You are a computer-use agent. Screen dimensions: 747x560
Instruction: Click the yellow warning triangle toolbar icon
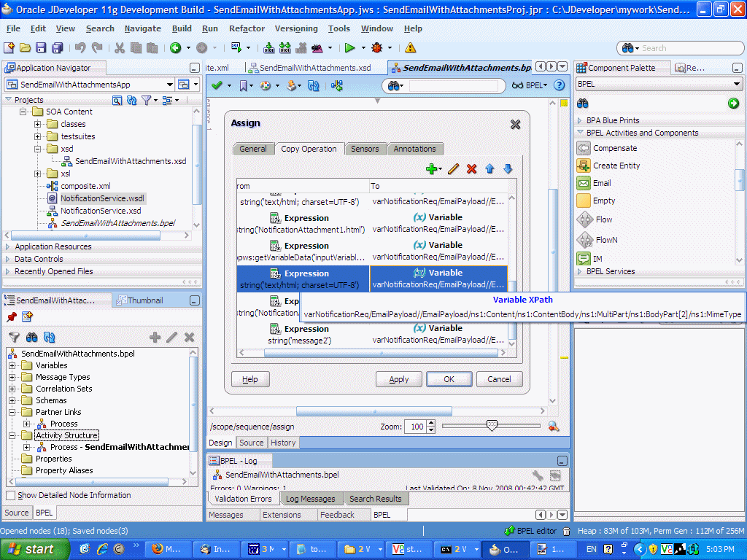(410, 47)
